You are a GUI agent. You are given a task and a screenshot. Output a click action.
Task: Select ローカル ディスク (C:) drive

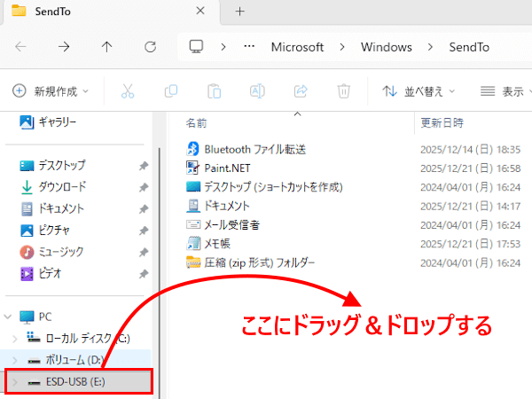click(78, 339)
